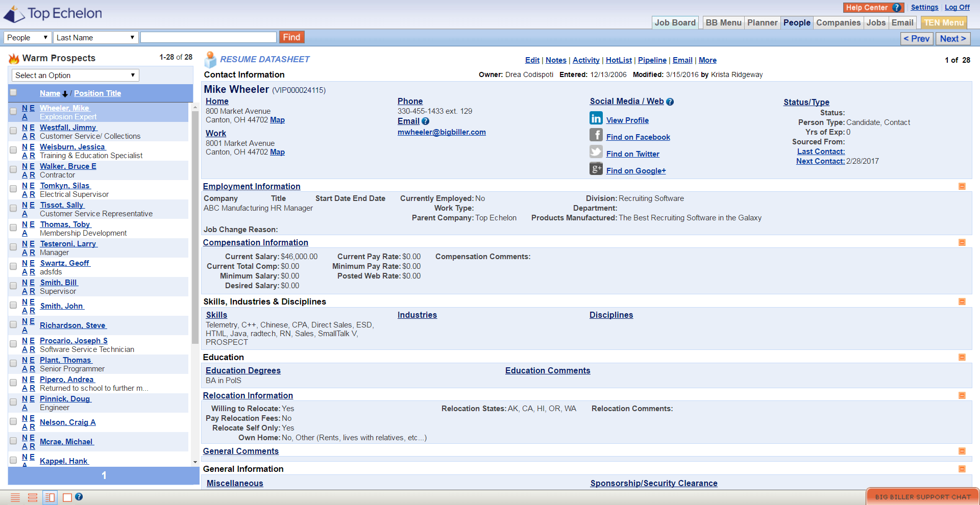Check the Weisburn, Jessica checkbox

tap(13, 150)
